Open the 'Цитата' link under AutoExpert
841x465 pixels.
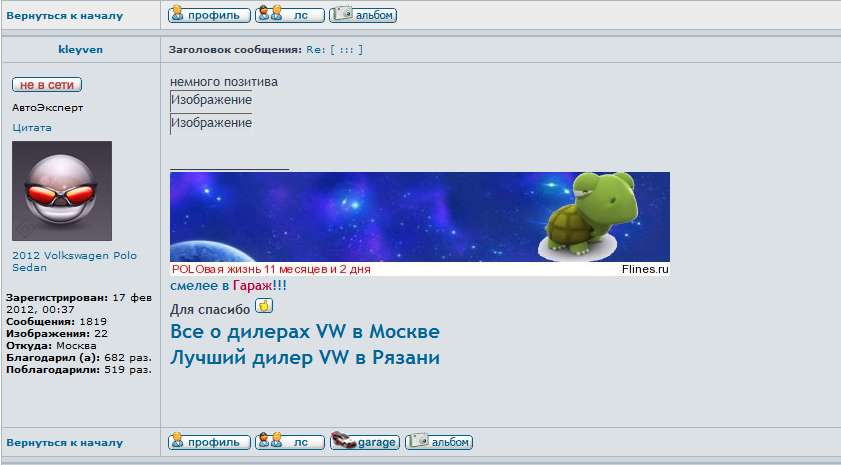point(32,128)
